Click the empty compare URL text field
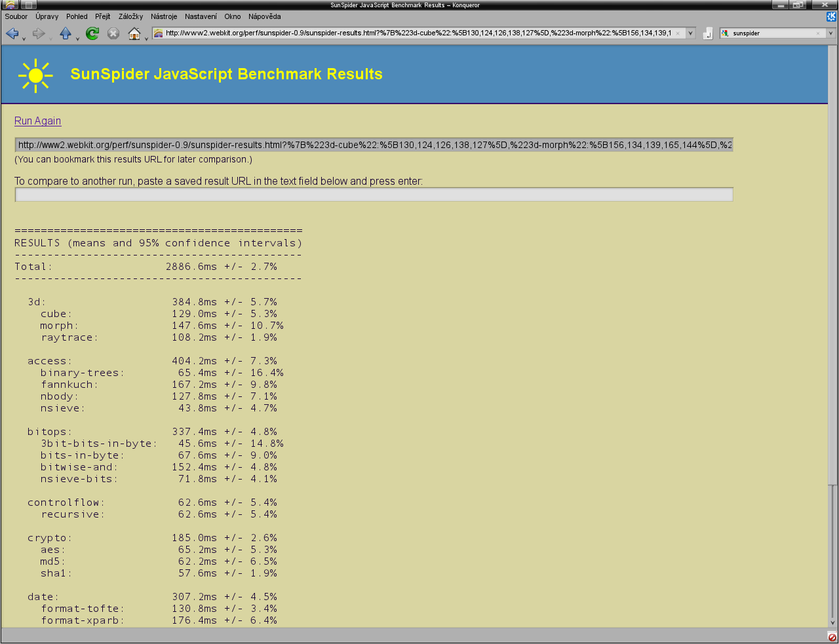Viewport: 839px width, 644px height. click(374, 195)
